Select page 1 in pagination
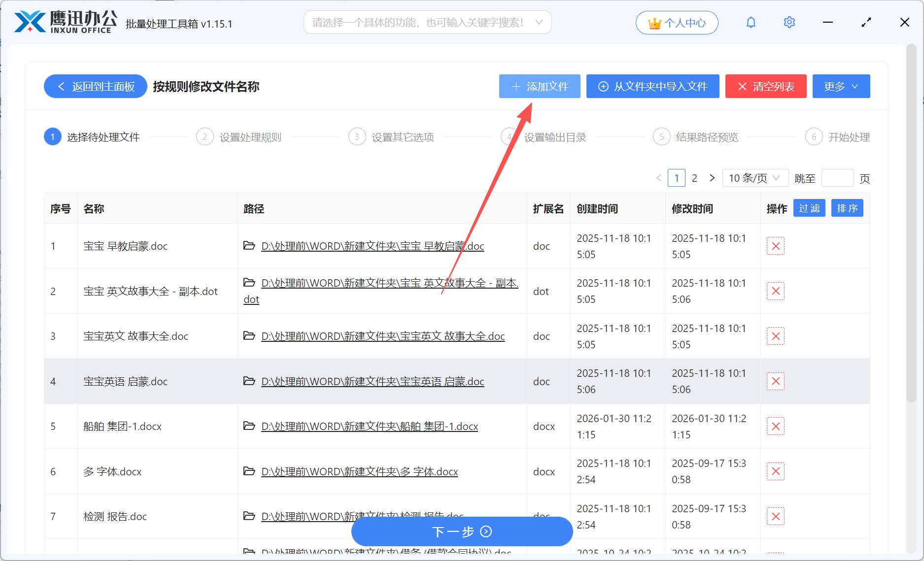Screen dimensions: 924x561 677,178
